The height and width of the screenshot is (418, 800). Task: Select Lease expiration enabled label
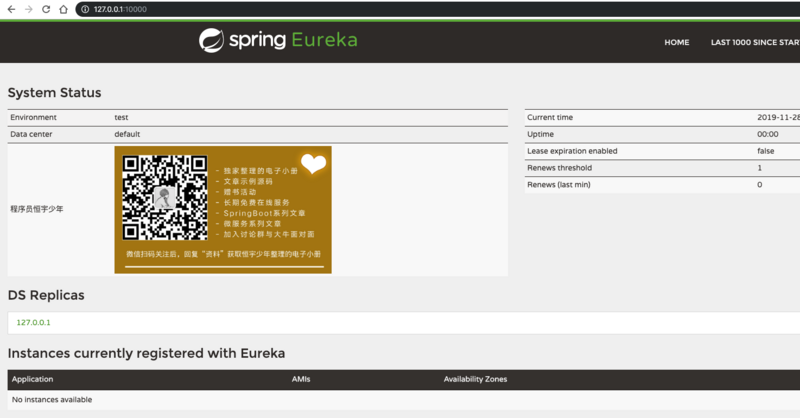pos(572,151)
